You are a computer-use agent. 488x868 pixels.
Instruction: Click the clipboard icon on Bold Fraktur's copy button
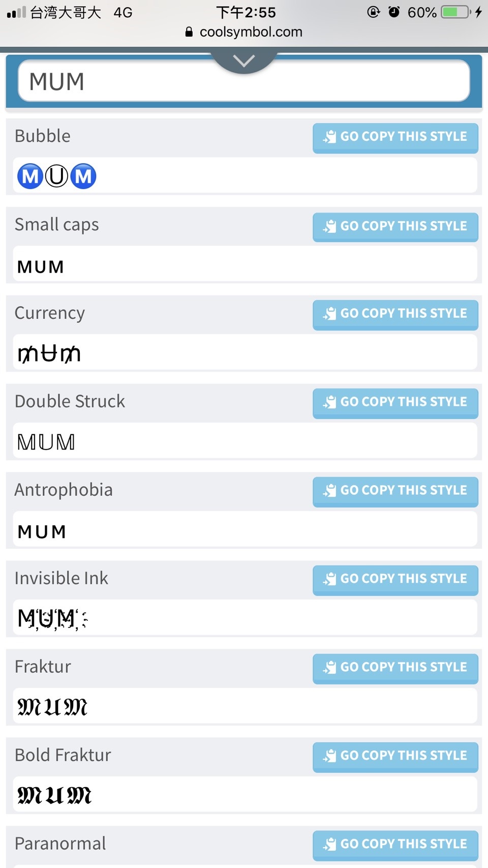329,756
